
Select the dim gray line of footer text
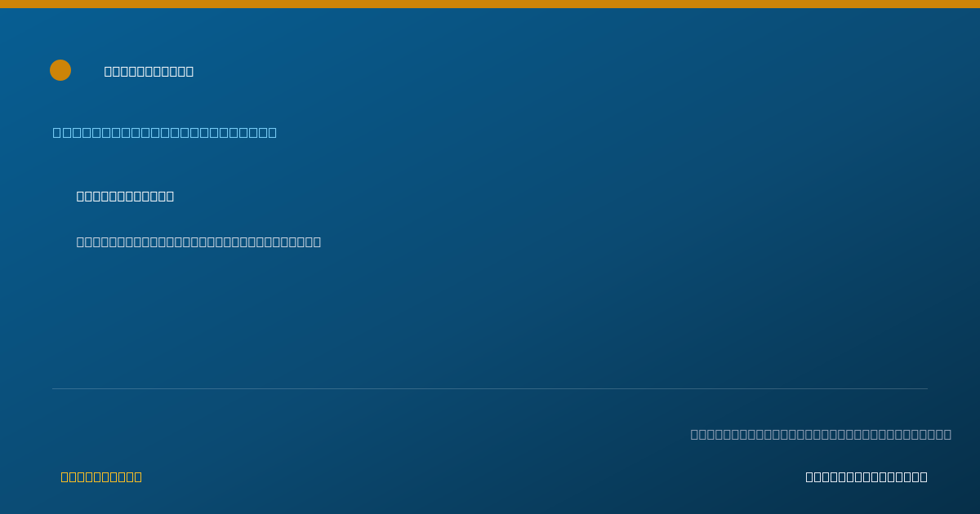821,434
